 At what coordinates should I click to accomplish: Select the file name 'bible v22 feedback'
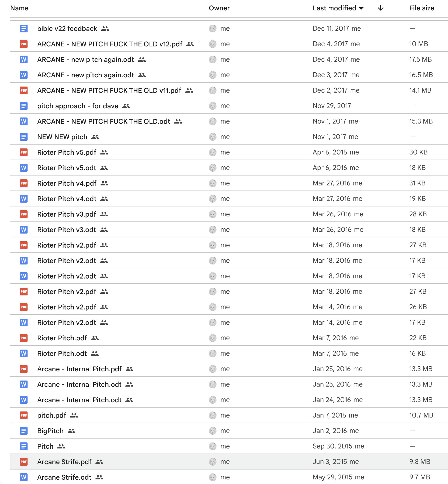pos(67,29)
